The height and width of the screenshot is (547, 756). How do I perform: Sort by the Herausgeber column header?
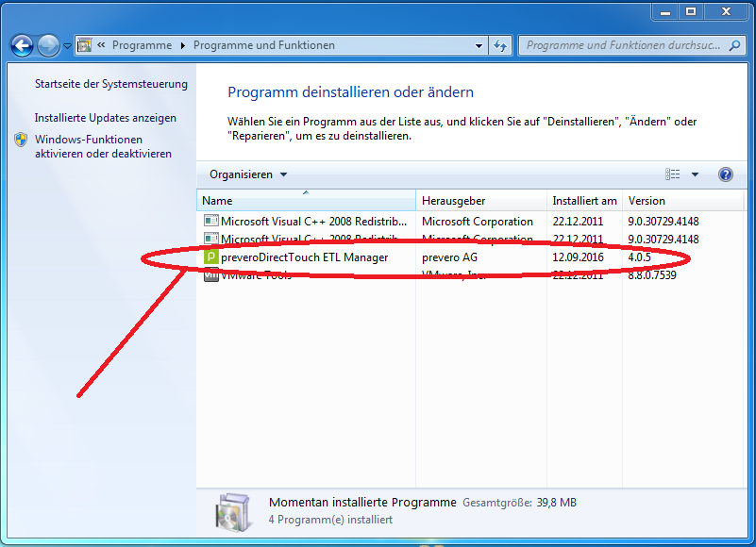[x=481, y=201]
